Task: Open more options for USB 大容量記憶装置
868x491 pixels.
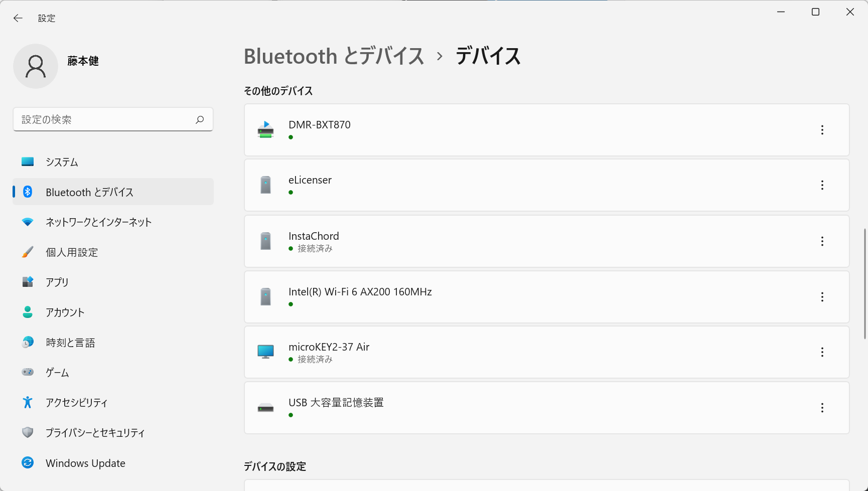Action: click(822, 408)
